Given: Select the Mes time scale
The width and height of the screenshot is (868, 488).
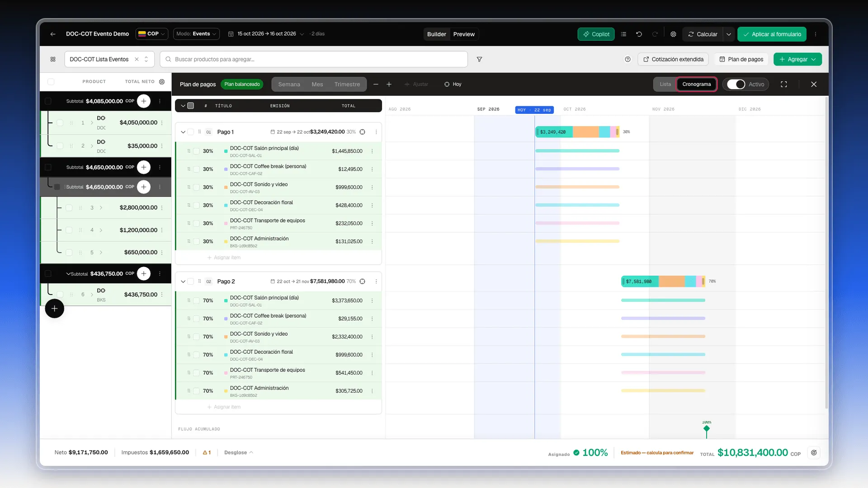Looking at the screenshot, I should coord(317,84).
